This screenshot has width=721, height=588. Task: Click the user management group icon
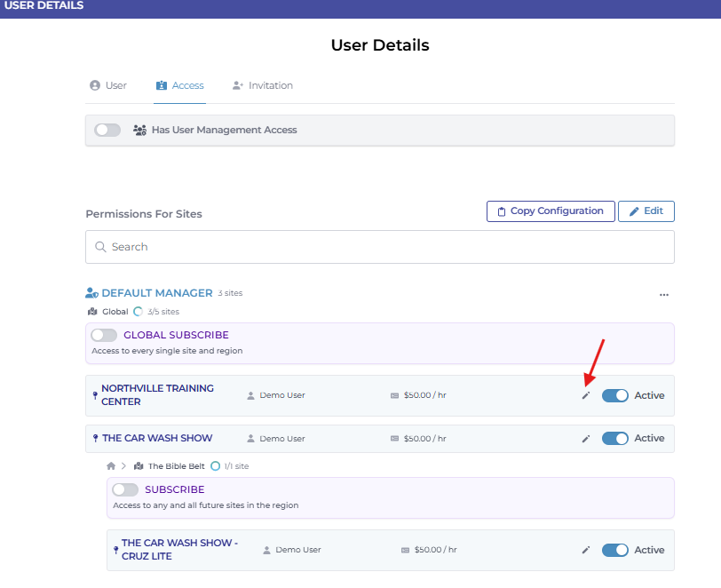pyautogui.click(x=139, y=130)
